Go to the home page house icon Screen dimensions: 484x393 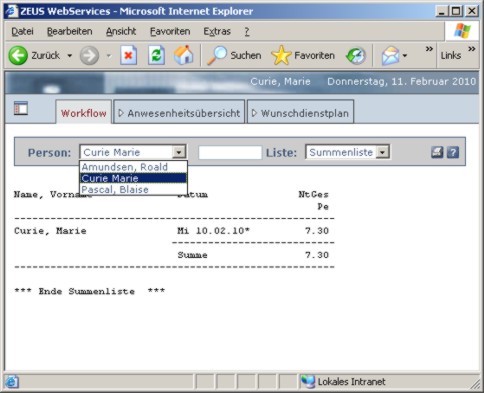[x=183, y=55]
